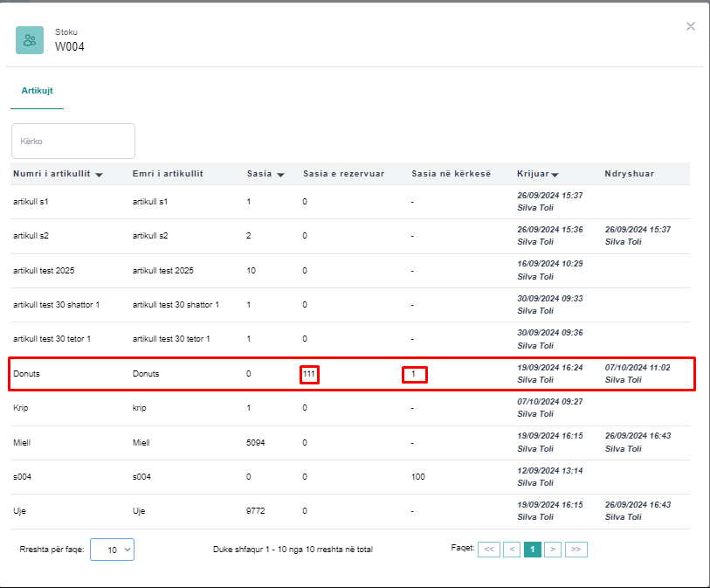This screenshot has width=710, height=588.
Task: Go to next page of results
Action: pyautogui.click(x=553, y=549)
